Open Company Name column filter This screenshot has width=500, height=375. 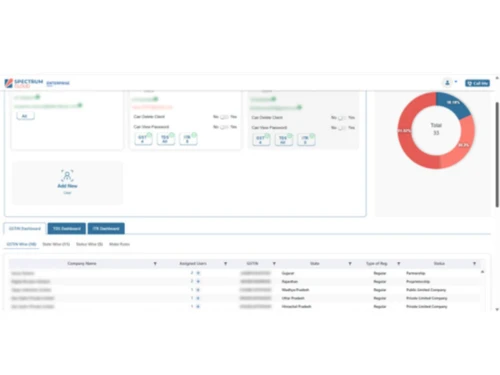155,264
